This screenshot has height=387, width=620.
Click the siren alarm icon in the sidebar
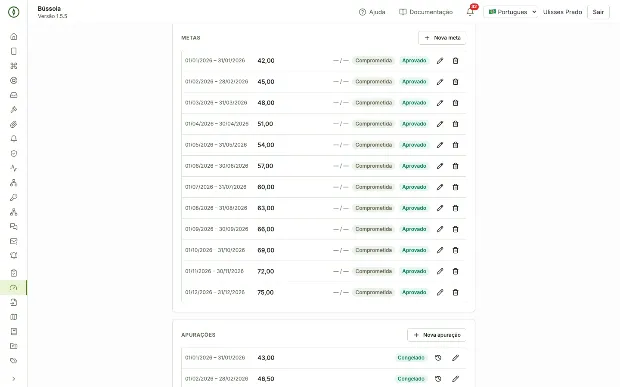13,255
